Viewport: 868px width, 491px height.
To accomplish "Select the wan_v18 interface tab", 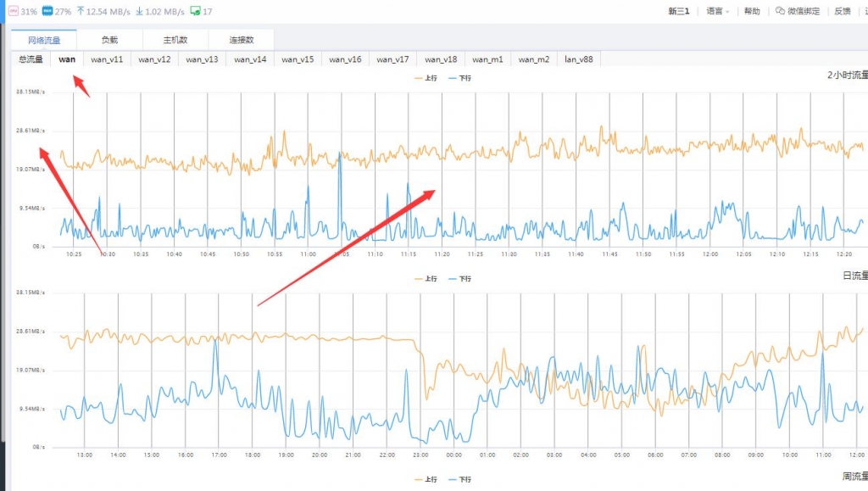I will [x=441, y=59].
